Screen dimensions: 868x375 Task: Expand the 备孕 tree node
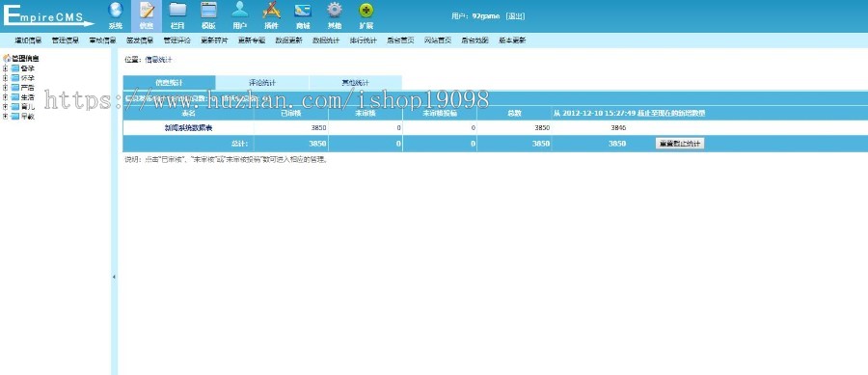6,68
